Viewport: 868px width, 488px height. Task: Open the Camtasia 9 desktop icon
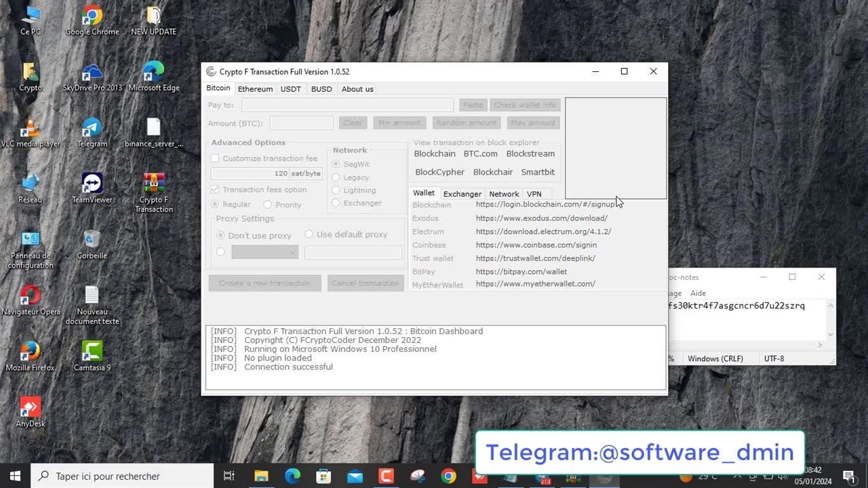coord(92,352)
